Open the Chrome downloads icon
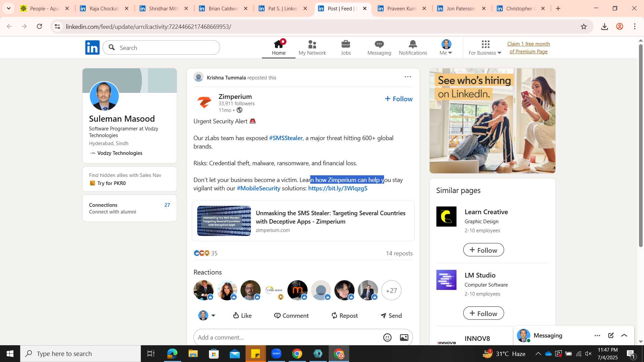Image resolution: width=644 pixels, height=362 pixels. [604, 26]
